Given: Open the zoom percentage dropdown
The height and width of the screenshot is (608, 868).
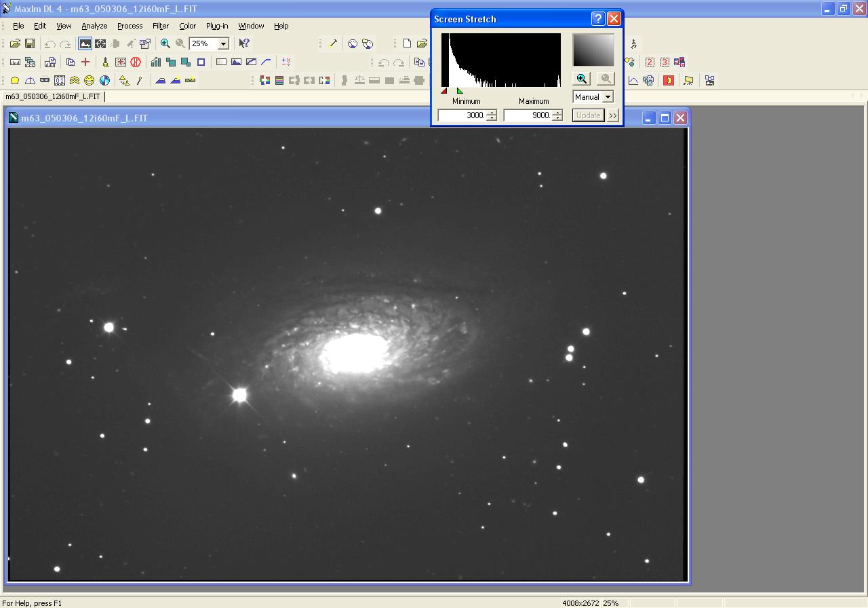Looking at the screenshot, I should tap(222, 43).
